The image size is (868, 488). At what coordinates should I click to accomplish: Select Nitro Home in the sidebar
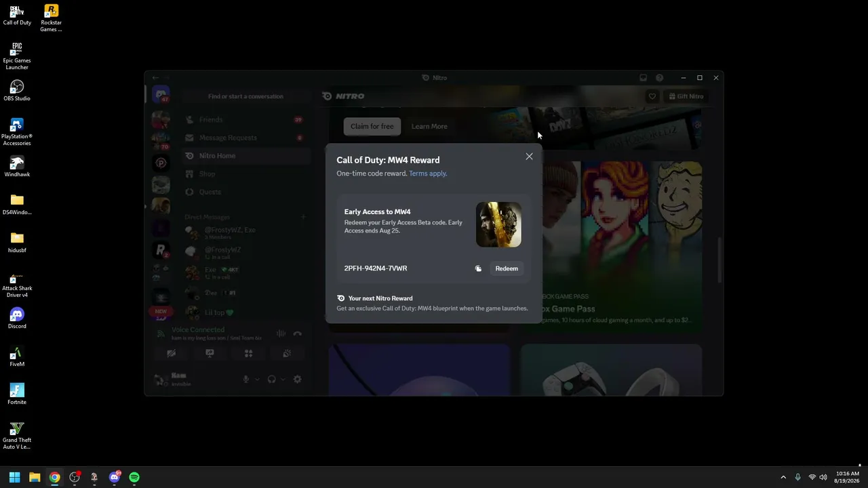point(245,156)
